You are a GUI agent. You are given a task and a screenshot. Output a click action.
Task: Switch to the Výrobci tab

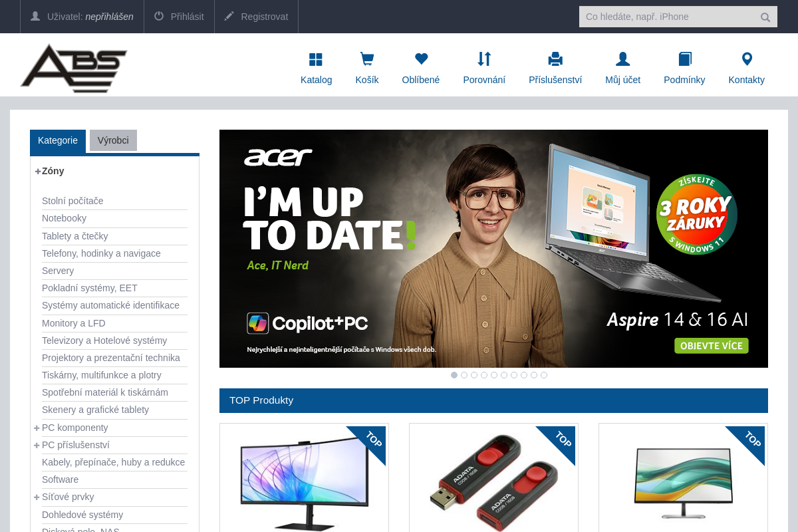pyautogui.click(x=113, y=140)
